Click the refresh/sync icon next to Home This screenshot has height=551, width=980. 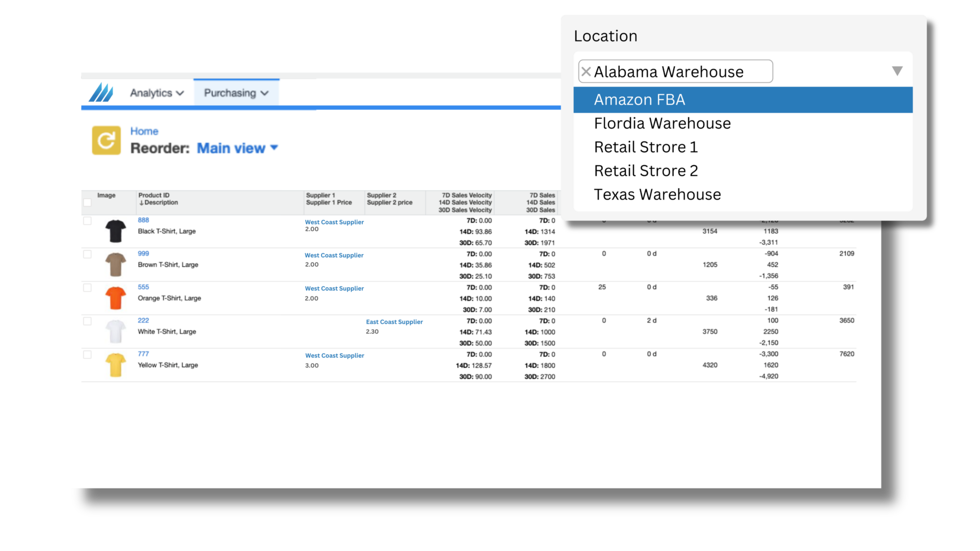coord(106,139)
